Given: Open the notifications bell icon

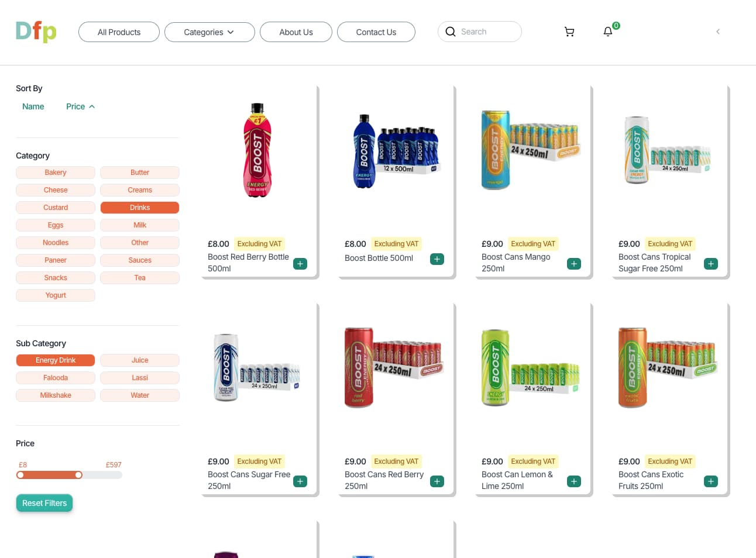Looking at the screenshot, I should coord(608,32).
